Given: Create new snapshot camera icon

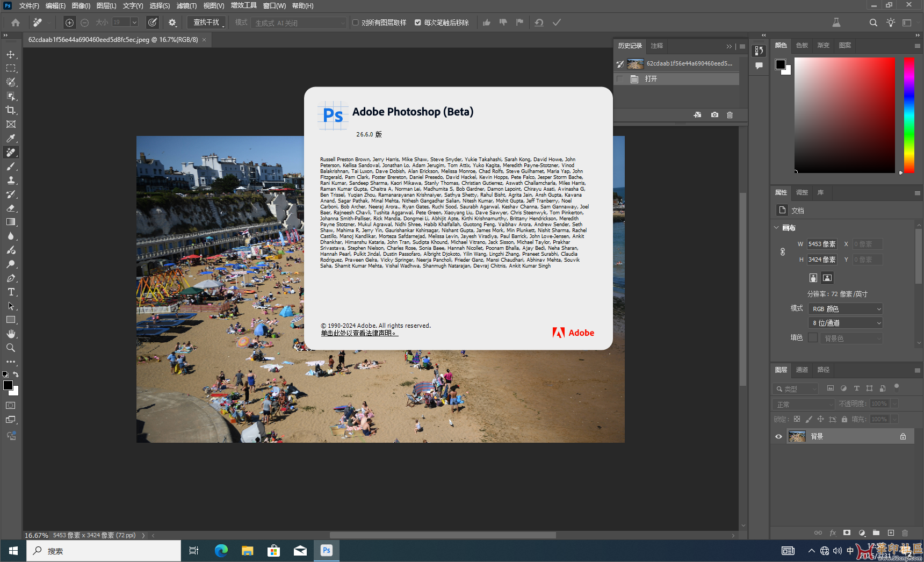Looking at the screenshot, I should point(714,115).
